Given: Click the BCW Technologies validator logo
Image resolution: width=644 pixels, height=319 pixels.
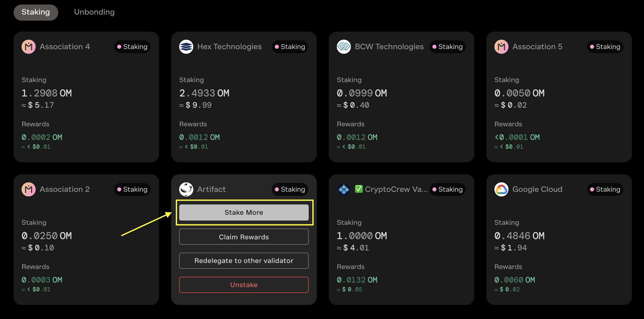Looking at the screenshot, I should pos(344,47).
